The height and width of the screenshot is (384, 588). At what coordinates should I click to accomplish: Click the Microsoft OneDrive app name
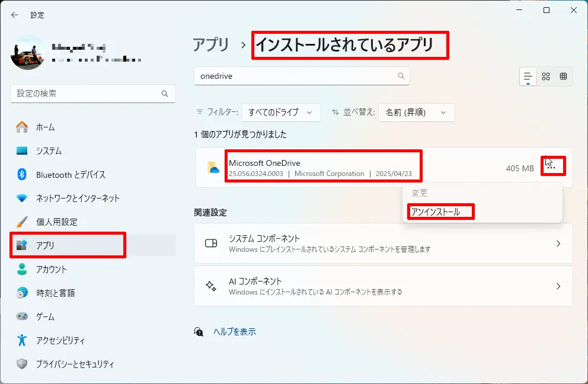click(264, 163)
